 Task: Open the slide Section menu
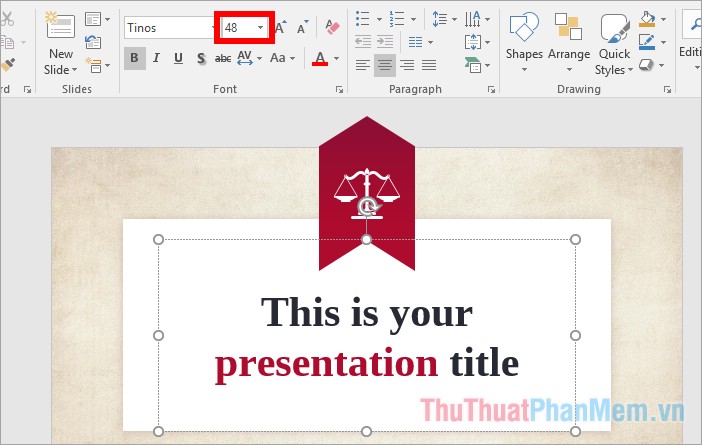point(97,65)
